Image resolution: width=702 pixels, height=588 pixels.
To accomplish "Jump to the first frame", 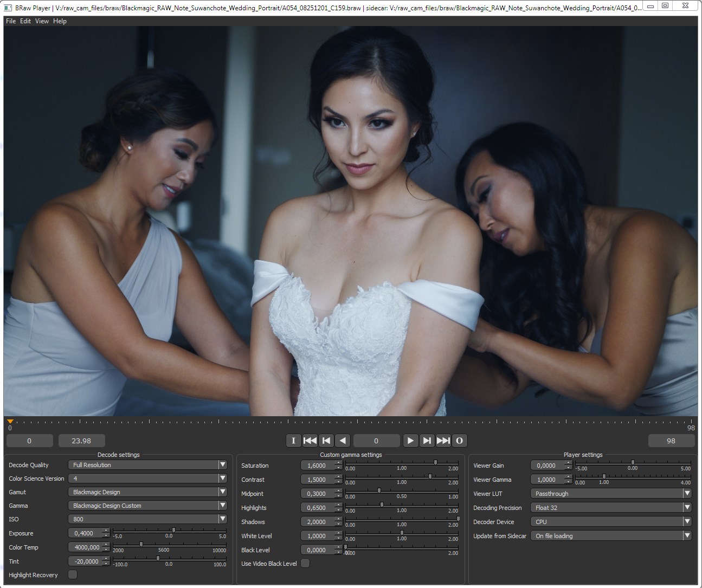I will [310, 441].
